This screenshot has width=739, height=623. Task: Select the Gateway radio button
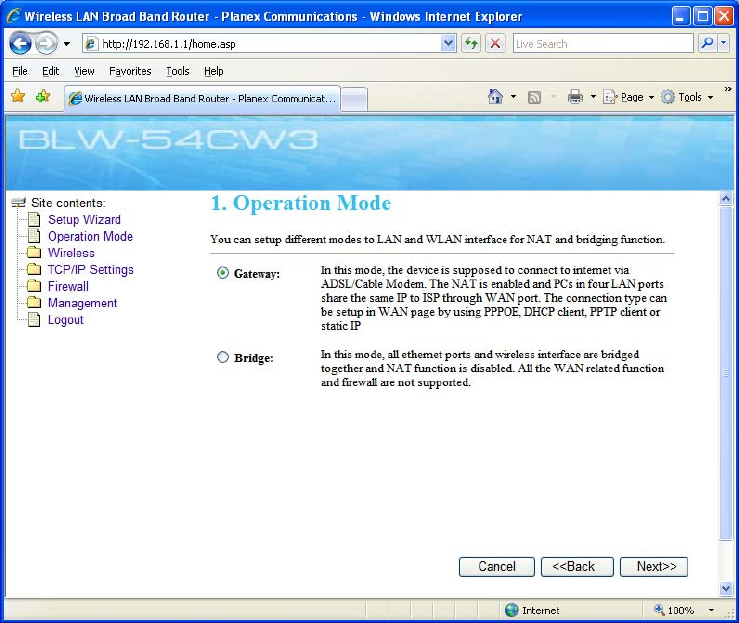pyautogui.click(x=222, y=273)
